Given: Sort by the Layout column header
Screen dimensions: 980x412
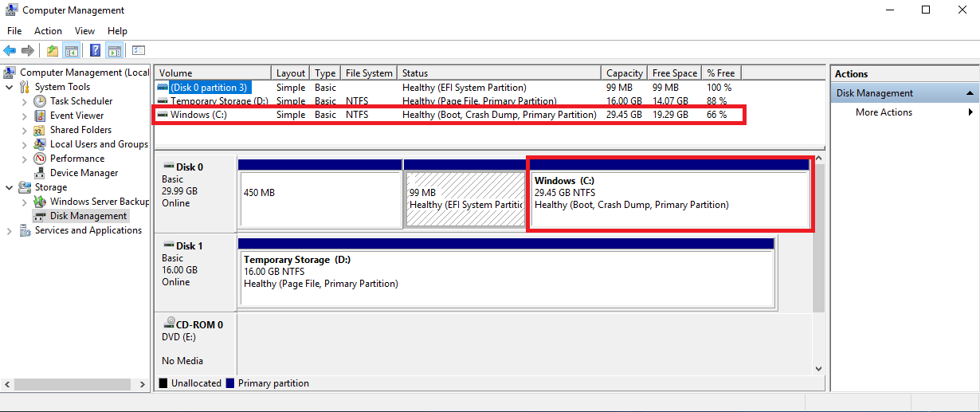Looking at the screenshot, I should tap(291, 73).
